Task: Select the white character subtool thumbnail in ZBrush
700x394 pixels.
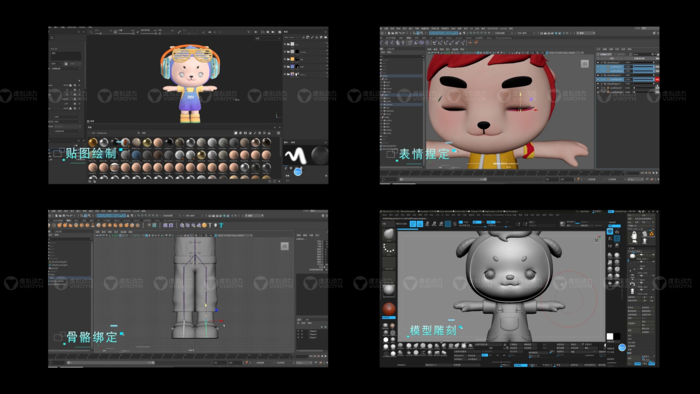Action: pyautogui.click(x=634, y=236)
